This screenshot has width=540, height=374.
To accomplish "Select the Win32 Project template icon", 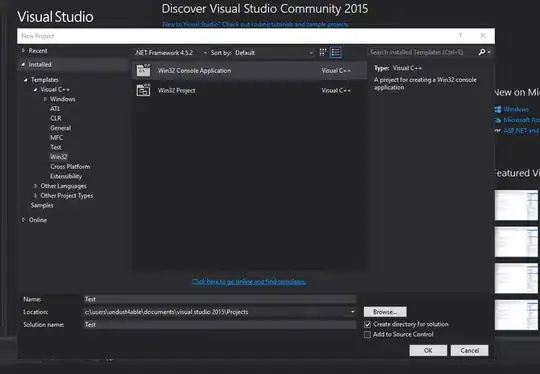I will point(143,90).
